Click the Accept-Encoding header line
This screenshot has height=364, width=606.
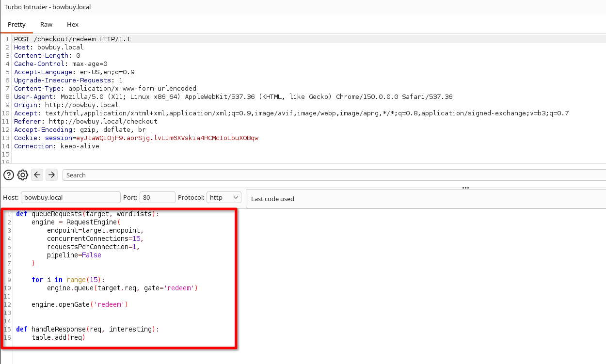pyautogui.click(x=80, y=129)
